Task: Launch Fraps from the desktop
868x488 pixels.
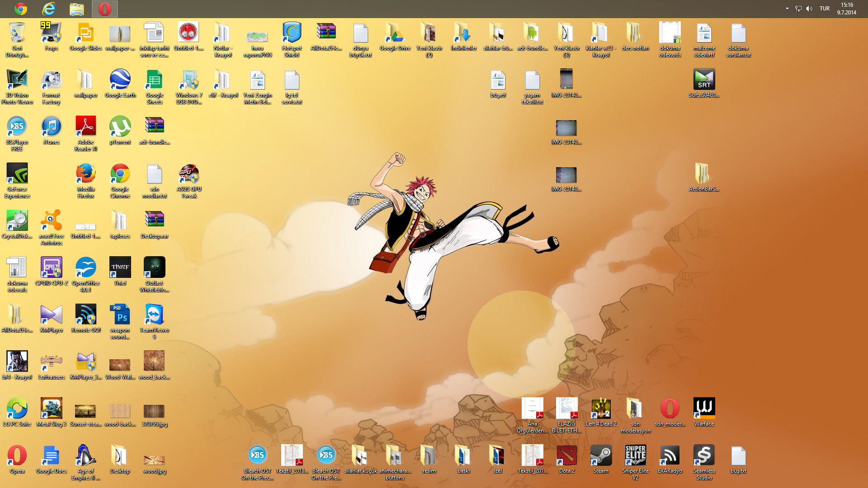Action: tap(52, 37)
